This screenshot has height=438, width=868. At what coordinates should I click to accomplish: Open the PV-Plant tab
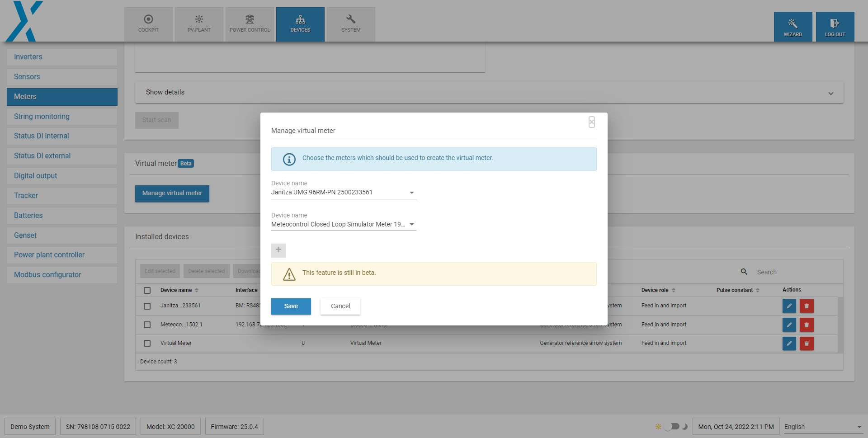(x=199, y=24)
